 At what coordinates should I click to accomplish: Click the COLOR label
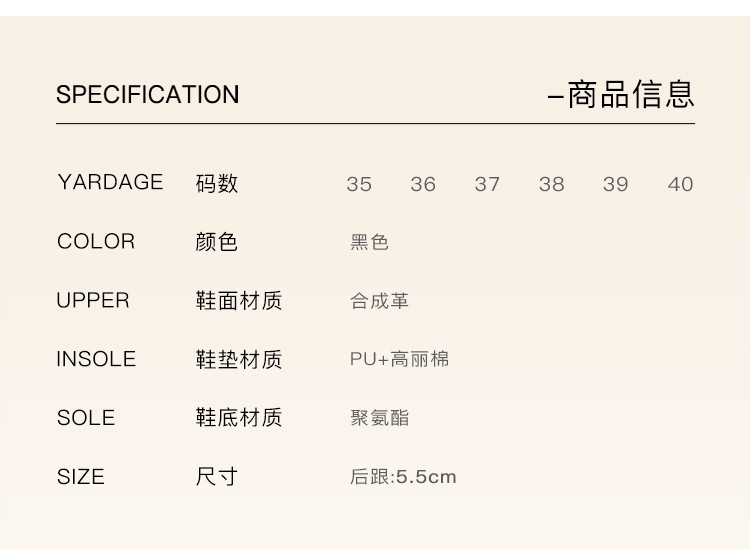tap(96, 241)
